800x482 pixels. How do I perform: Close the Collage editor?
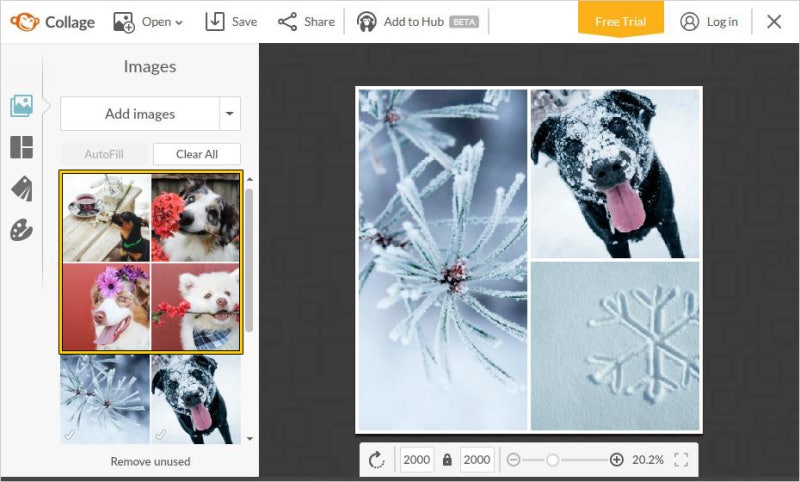(774, 21)
